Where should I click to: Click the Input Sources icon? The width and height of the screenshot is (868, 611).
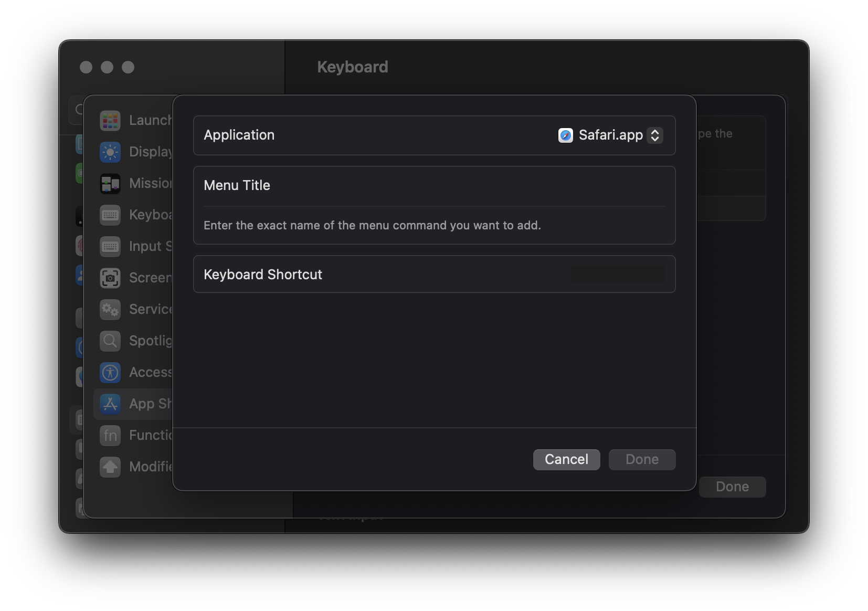[x=110, y=247]
